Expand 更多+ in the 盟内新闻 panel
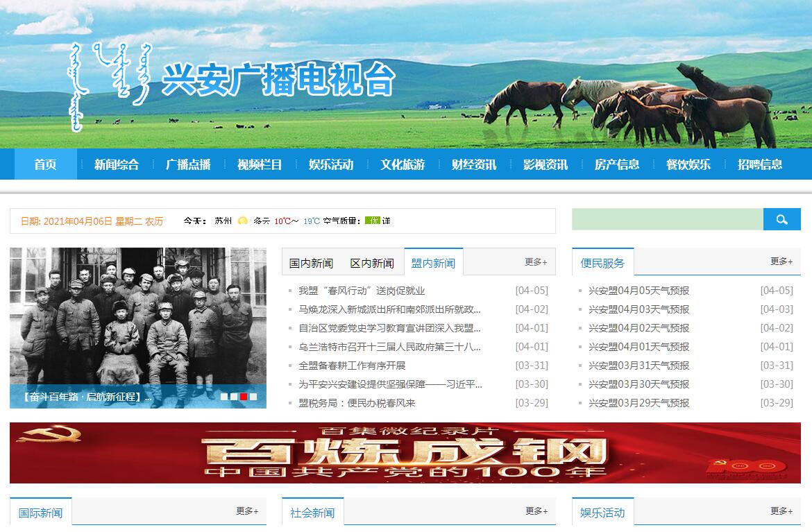812x532 pixels. pyautogui.click(x=536, y=262)
